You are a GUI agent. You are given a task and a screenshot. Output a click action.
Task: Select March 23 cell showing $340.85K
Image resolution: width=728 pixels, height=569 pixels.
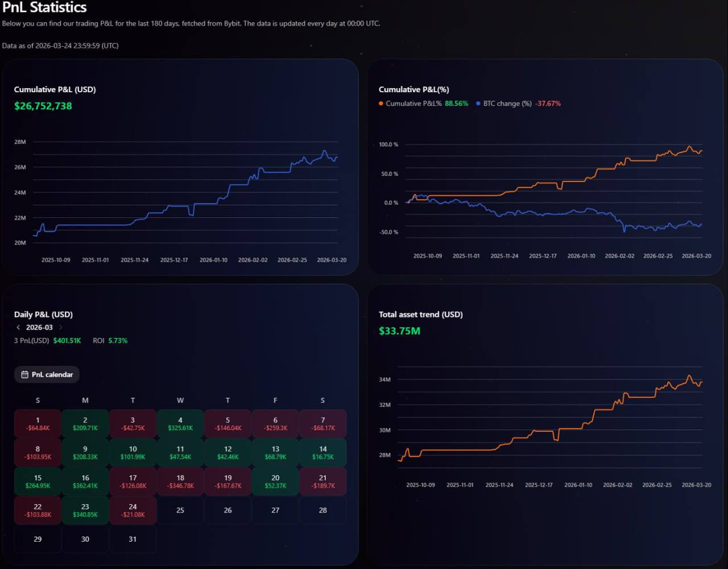(85, 510)
